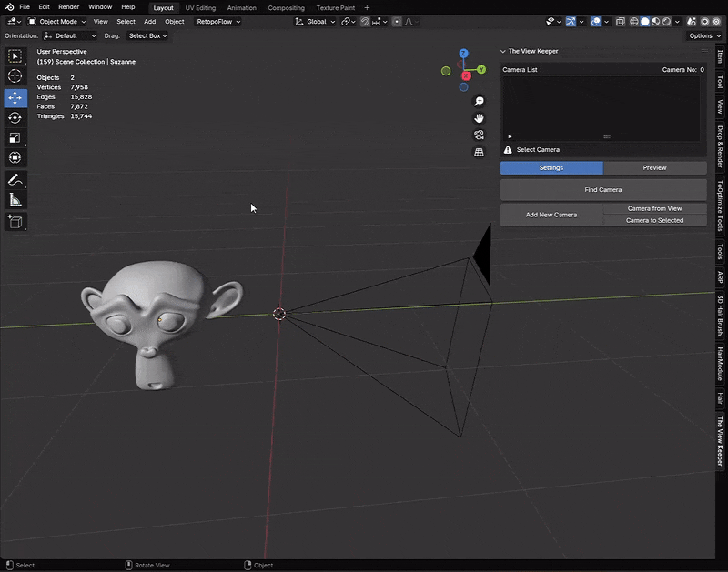
Task: Open the Object Mode dropdown
Action: point(56,22)
